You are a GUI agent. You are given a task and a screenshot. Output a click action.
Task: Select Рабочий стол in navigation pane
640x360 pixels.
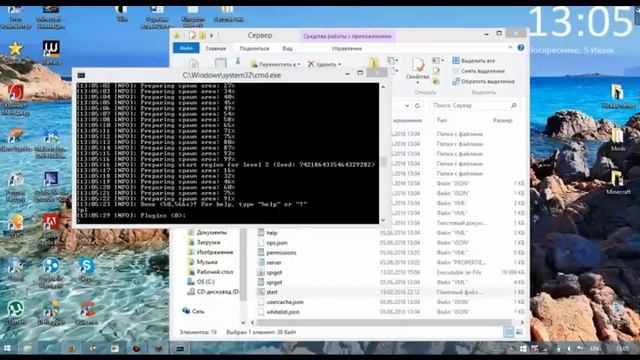(x=210, y=271)
